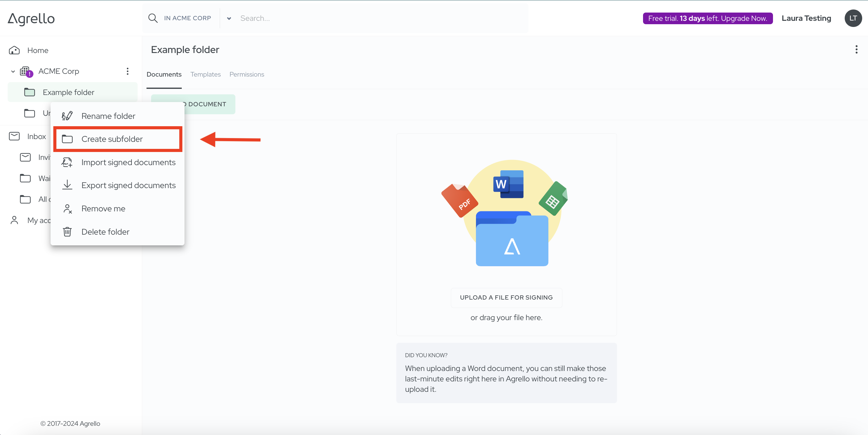Click the Upgrade Now trial banner
Screen dimensions: 868x435
(707, 18)
